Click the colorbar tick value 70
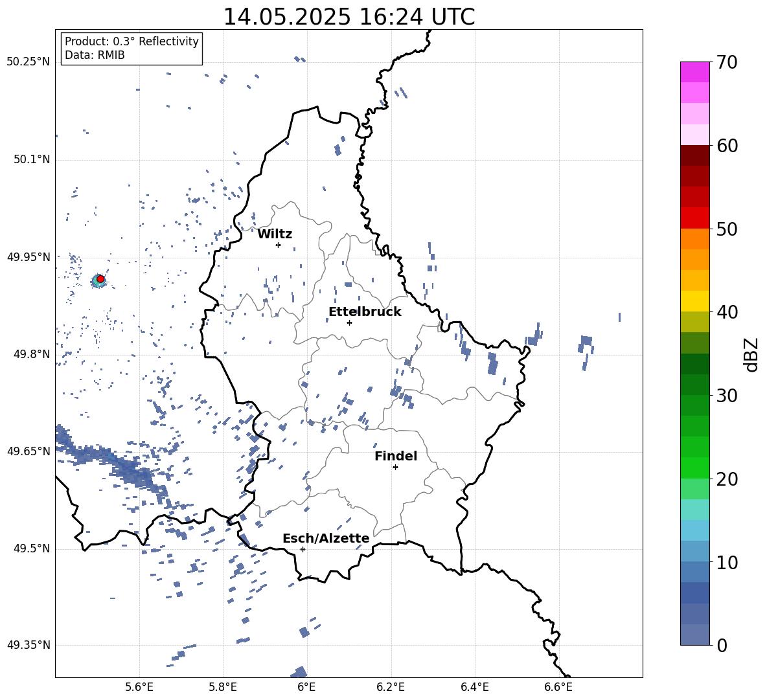Image resolution: width=767 pixels, height=700 pixels. pos(727,63)
